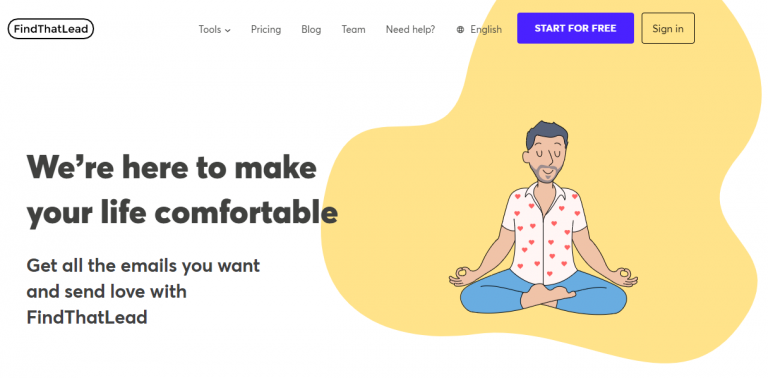Expand the chevron next to Tools
Image resolution: width=768 pixels, height=378 pixels.
pos(228,30)
